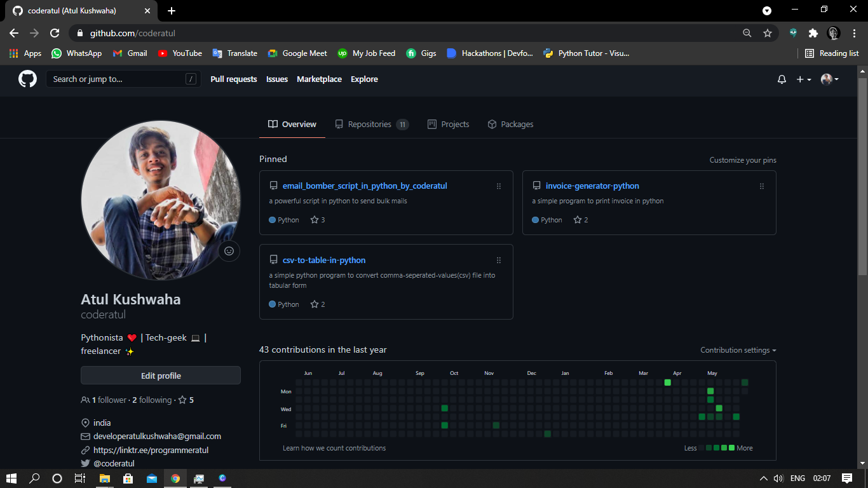Expand the plus create-new dropdown
The width and height of the screenshot is (868, 488).
click(803, 79)
